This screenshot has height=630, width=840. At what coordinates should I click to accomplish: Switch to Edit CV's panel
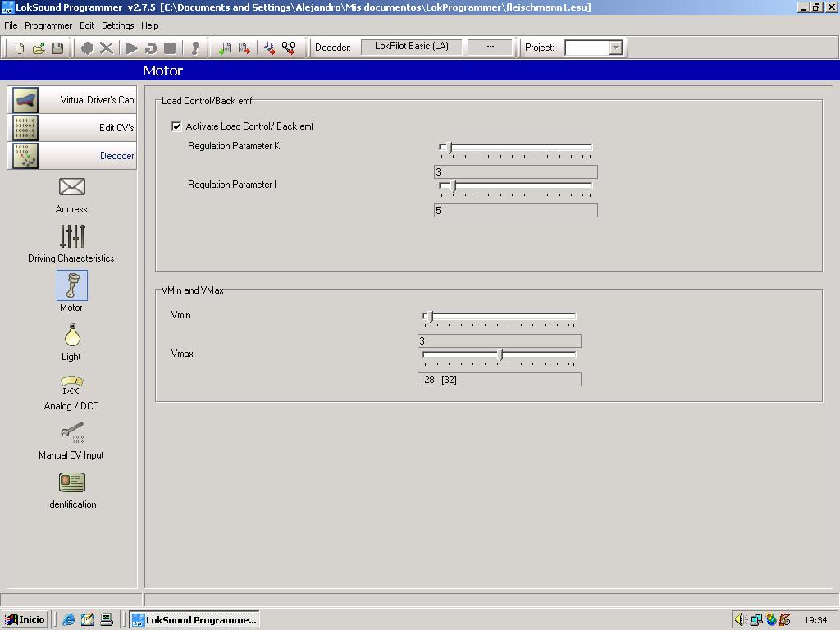click(x=72, y=127)
